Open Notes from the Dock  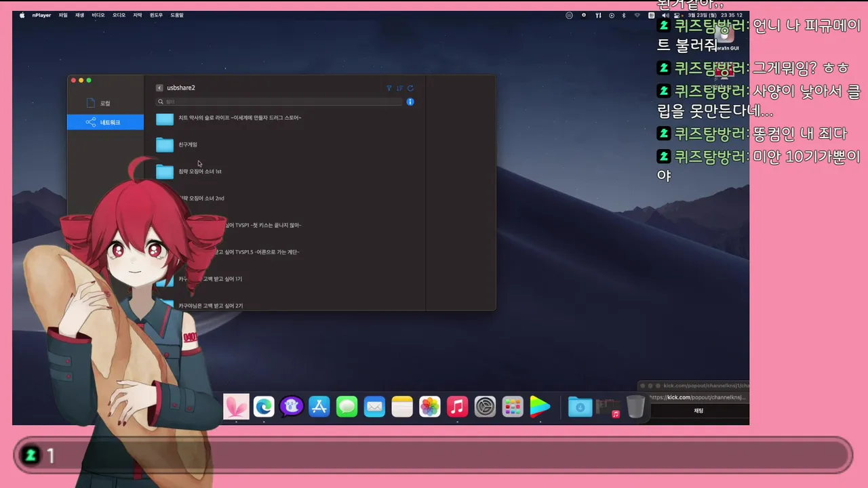[x=402, y=407]
